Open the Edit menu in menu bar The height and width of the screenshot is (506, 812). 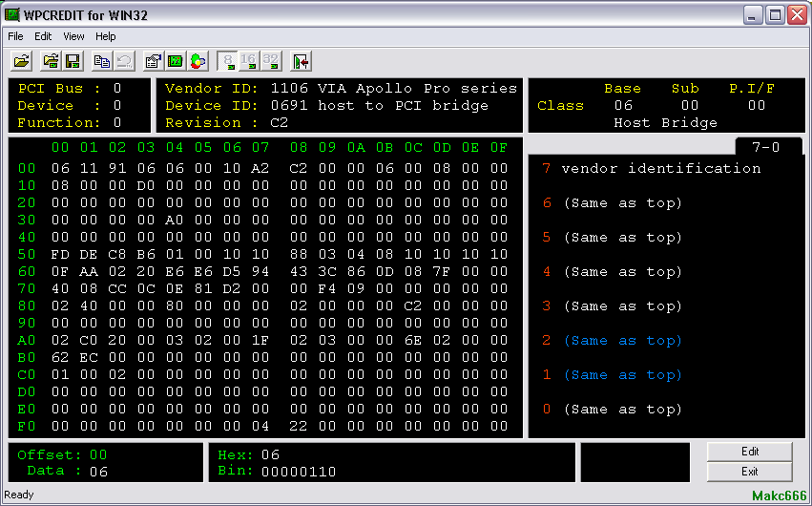point(43,36)
